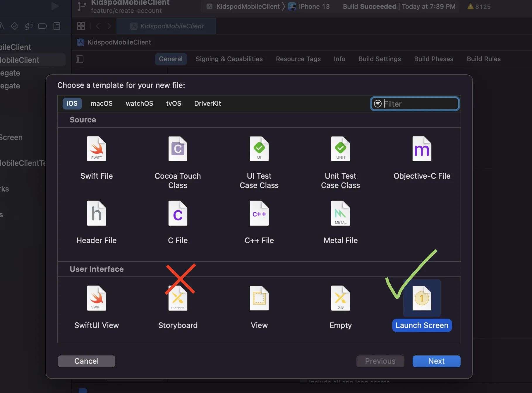Open the Signing & Capabilities tab
The image size is (532, 393).
[229, 59]
